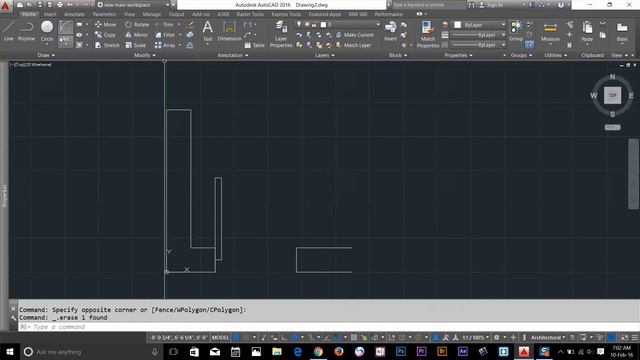Image resolution: width=640 pixels, height=360 pixels.
Task: Click the Plot printer icon
Action: pos(60,5)
